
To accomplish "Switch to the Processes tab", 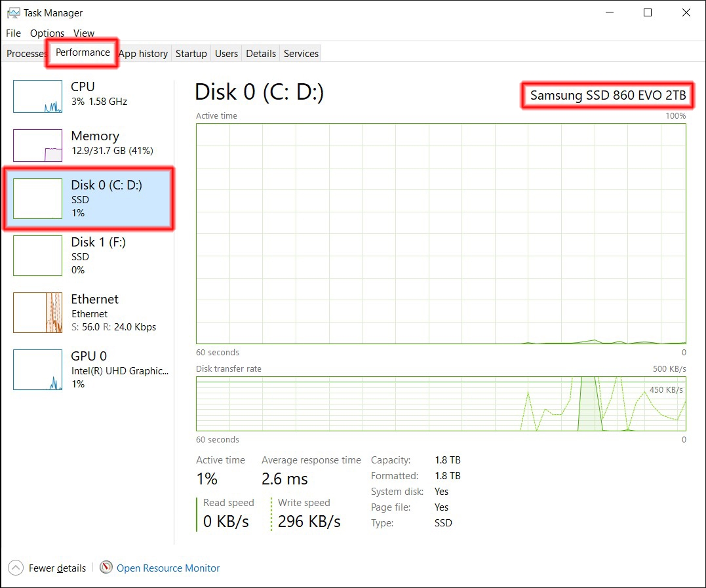I will tap(26, 54).
